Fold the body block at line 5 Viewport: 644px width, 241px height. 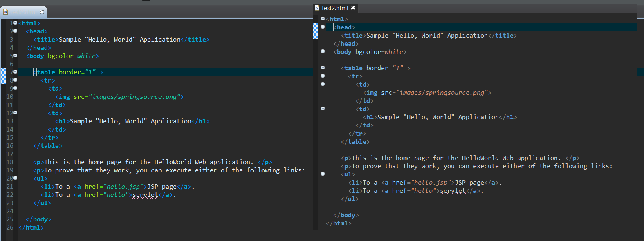pyautogui.click(x=16, y=56)
